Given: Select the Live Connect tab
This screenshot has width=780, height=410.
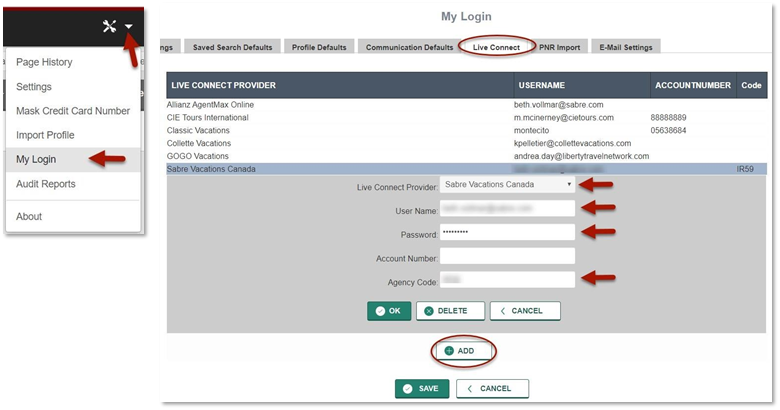Looking at the screenshot, I should pos(496,47).
